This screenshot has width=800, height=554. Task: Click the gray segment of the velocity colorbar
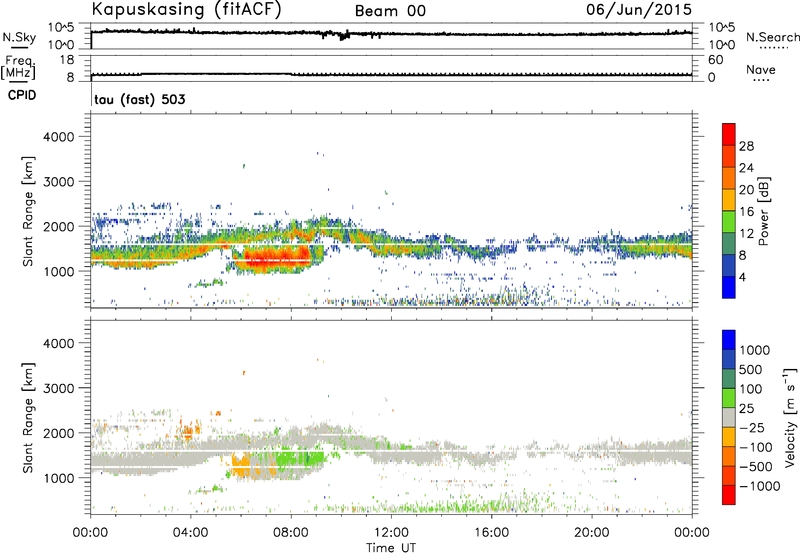pyautogui.click(x=729, y=417)
